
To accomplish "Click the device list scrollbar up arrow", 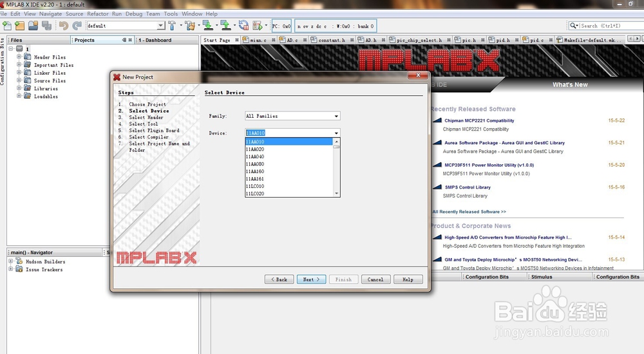I will pyautogui.click(x=336, y=142).
